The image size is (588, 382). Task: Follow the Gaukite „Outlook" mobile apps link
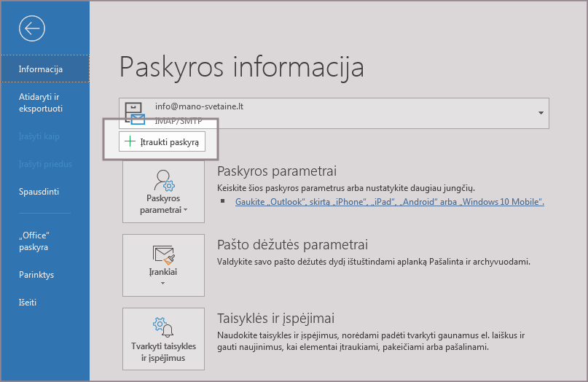tap(389, 202)
